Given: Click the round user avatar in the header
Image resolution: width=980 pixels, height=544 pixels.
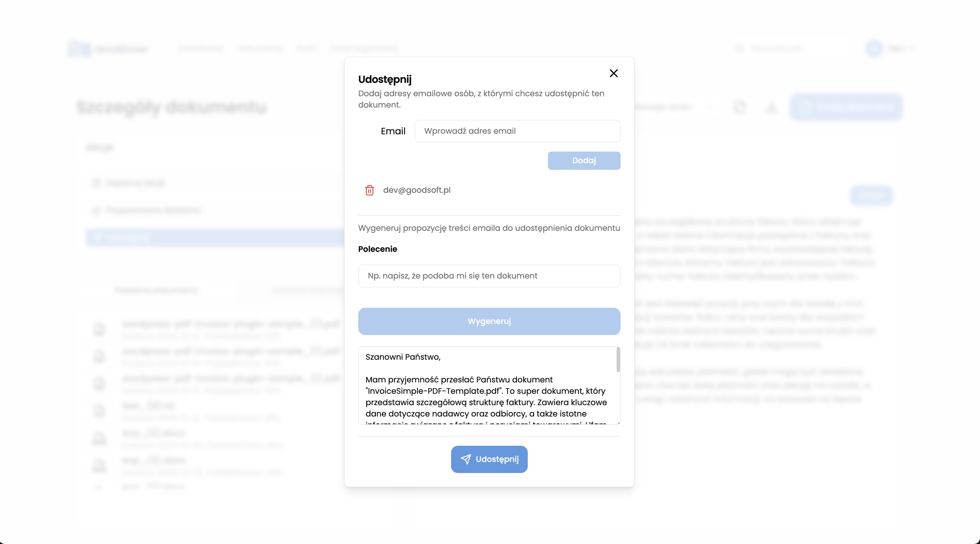Looking at the screenshot, I should pos(874,49).
